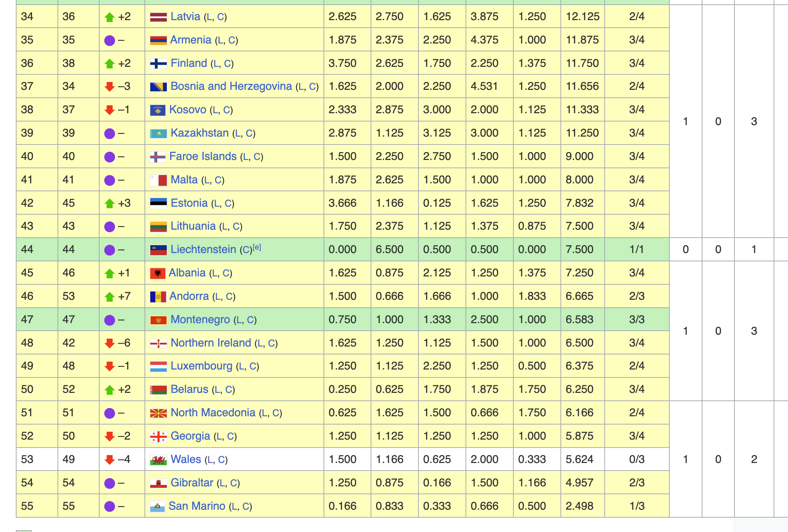Open the Liechtenstein link
788x532 pixels.
tap(203, 249)
